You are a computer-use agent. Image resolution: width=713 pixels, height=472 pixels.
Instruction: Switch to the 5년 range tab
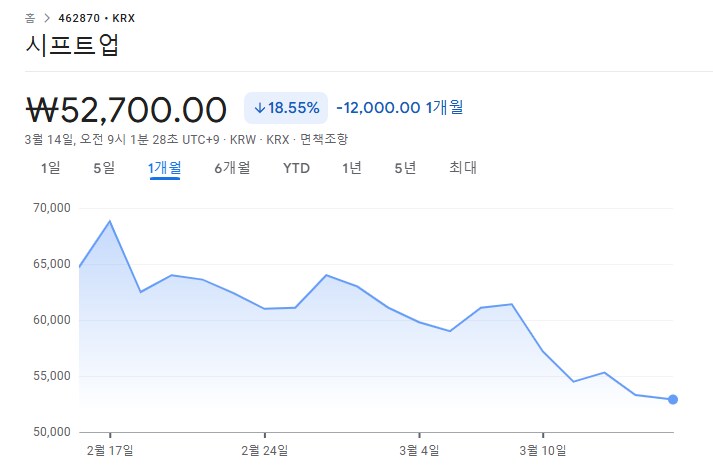[405, 168]
